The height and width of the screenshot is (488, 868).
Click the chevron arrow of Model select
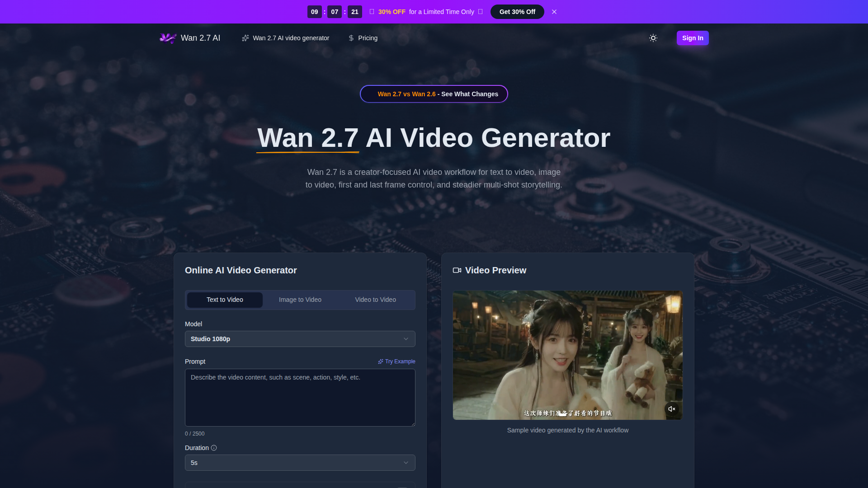coord(406,339)
